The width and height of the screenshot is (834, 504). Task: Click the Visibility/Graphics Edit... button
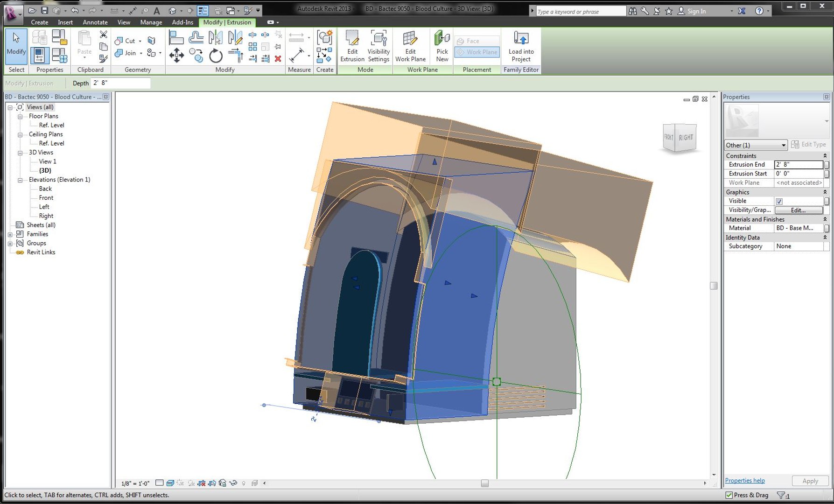click(799, 210)
